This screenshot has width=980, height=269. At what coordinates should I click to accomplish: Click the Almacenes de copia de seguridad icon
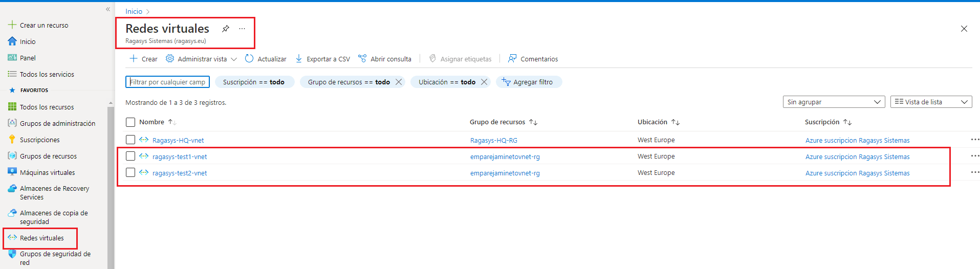pos(12,213)
